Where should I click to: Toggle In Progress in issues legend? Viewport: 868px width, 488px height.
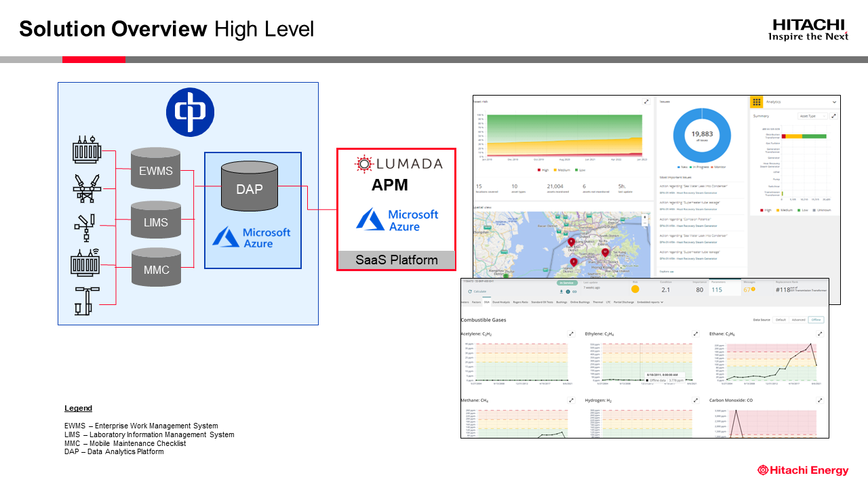(699, 167)
